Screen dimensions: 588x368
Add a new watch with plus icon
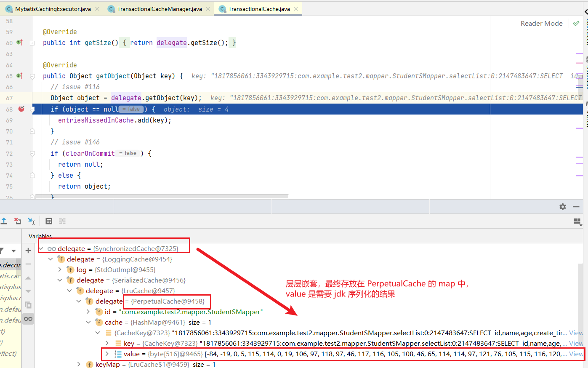click(x=28, y=251)
